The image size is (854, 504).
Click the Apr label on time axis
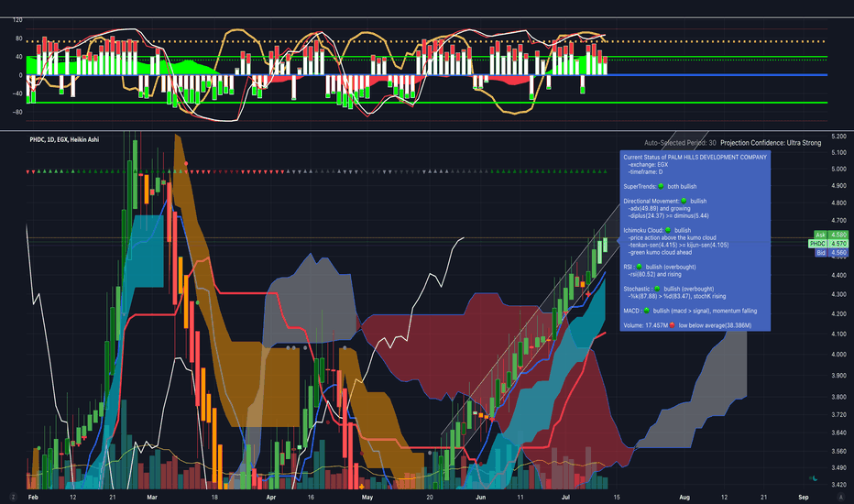(271, 497)
